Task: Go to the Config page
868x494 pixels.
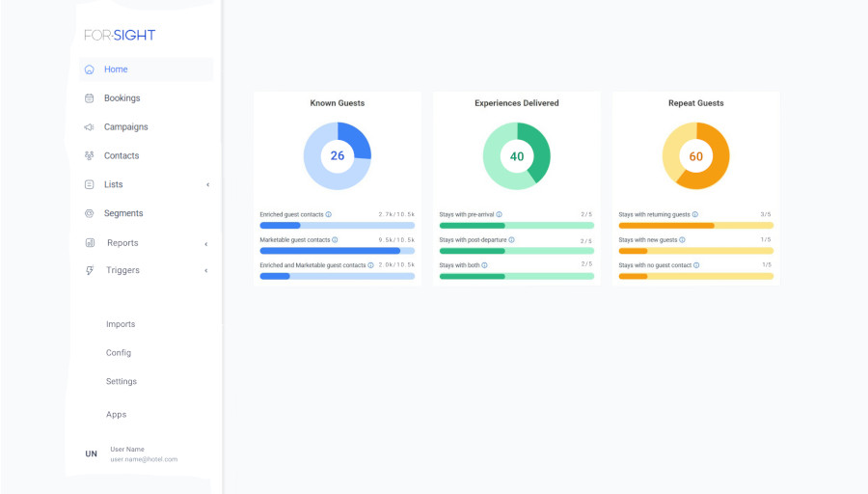Action: click(119, 353)
